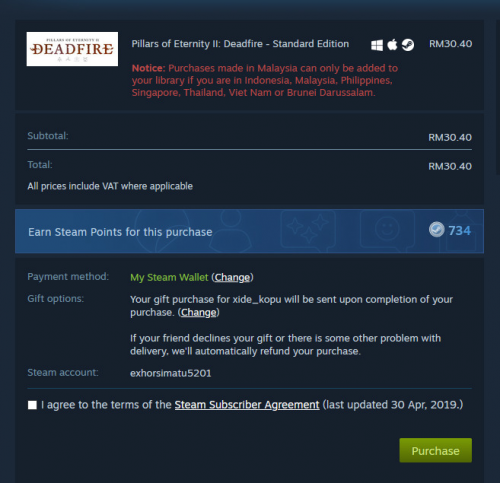500x483 pixels.
Task: Click the Total amount RM30.40
Action: point(450,166)
